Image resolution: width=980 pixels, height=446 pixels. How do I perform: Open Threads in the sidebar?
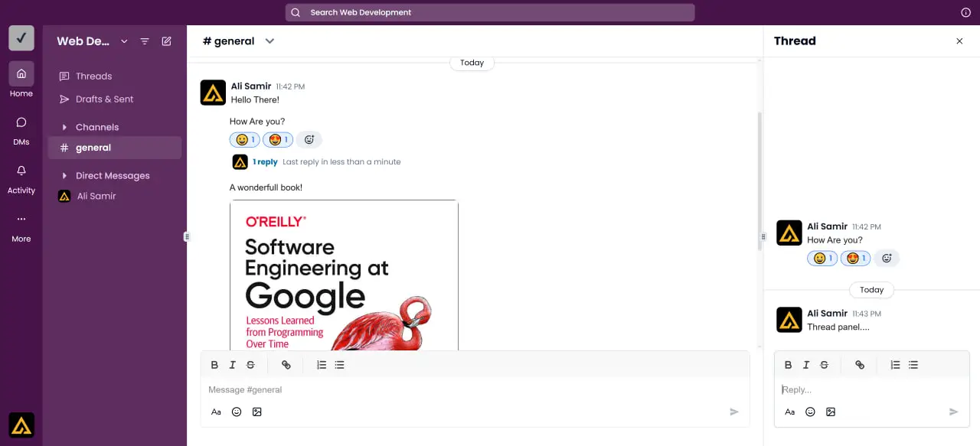(x=93, y=77)
